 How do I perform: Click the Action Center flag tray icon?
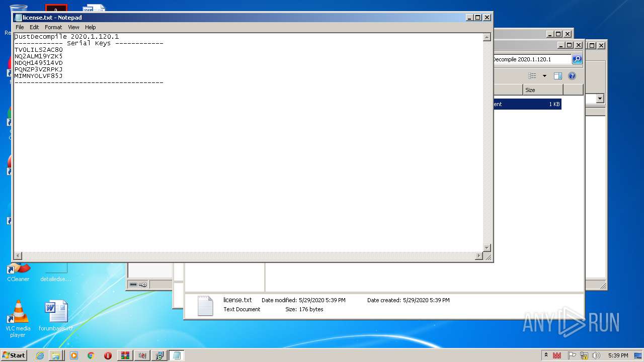(x=572, y=355)
